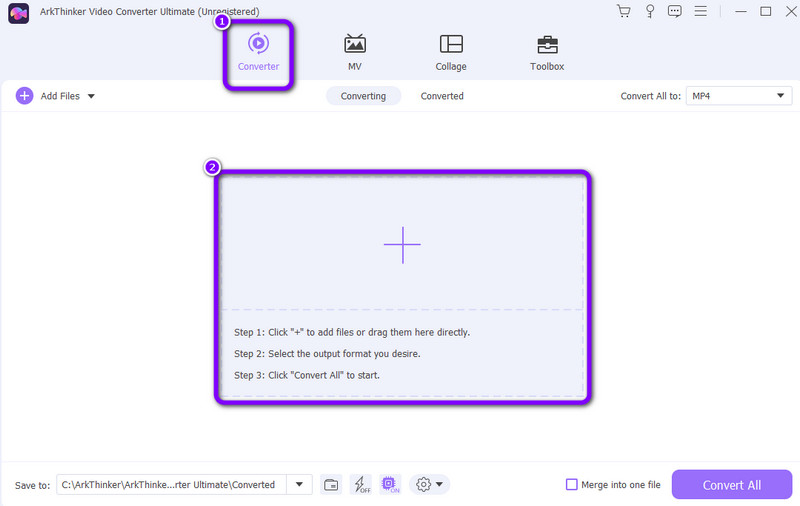Open the settings gear dropdown
The width and height of the screenshot is (800, 506).
(429, 485)
